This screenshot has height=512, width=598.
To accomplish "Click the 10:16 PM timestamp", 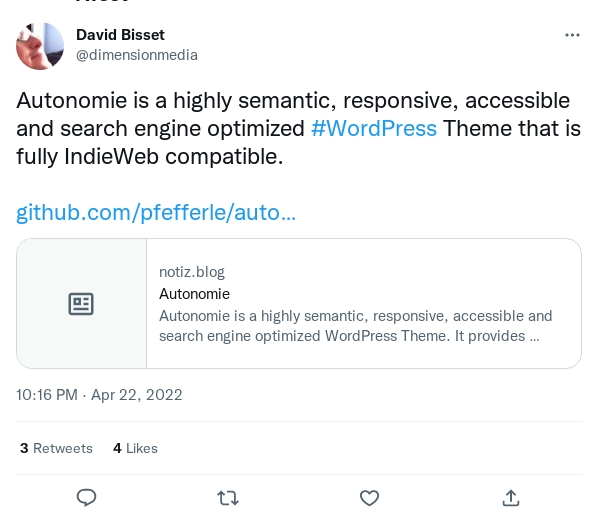I will tap(47, 395).
